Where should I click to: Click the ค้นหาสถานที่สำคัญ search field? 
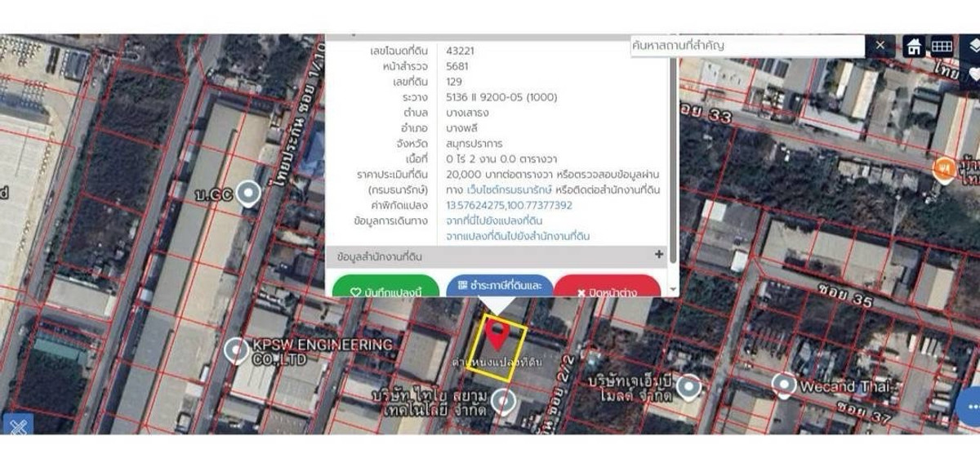pos(747,46)
